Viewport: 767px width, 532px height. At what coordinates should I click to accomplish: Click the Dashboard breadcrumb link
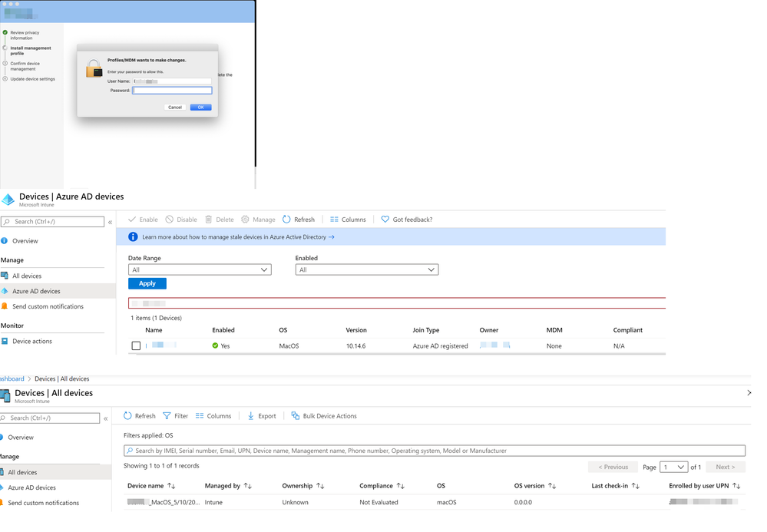click(12, 379)
